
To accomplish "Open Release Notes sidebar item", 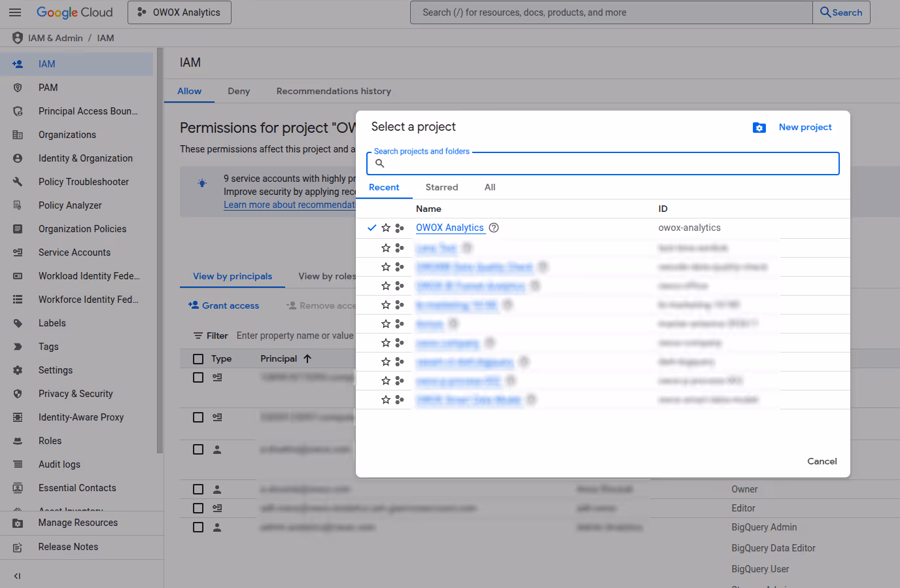I will coord(81,547).
